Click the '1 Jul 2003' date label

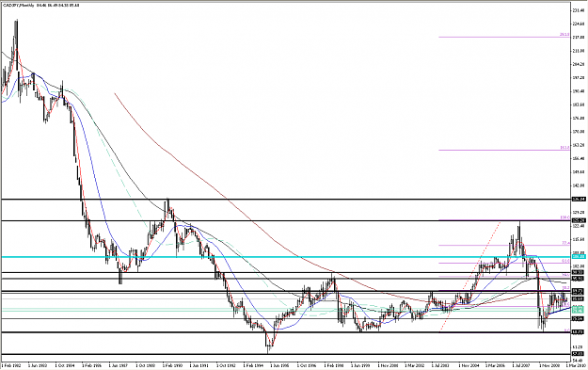(441, 364)
